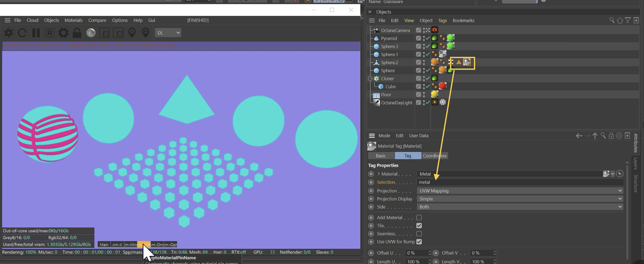The image size is (644, 264).
Task: Click the Offset U value field
Action: pyautogui.click(x=417, y=253)
